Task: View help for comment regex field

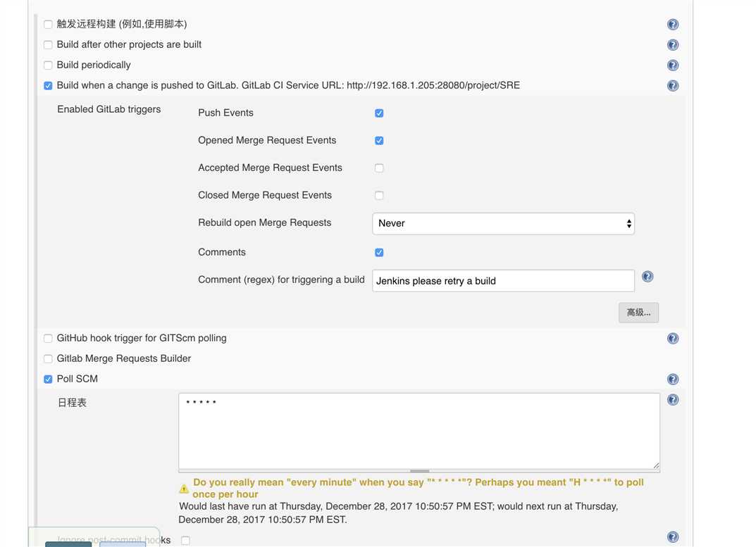Action: pyautogui.click(x=647, y=277)
